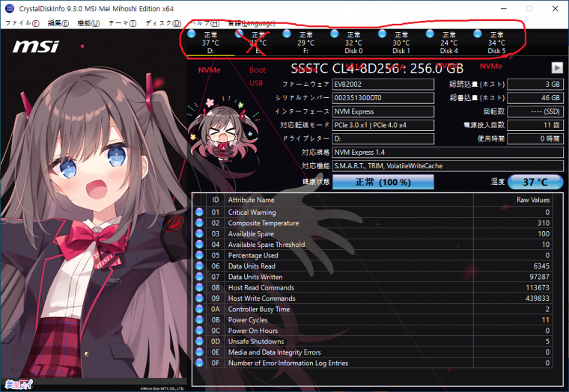Open the ファイル(F) menu

pyautogui.click(x=22, y=23)
